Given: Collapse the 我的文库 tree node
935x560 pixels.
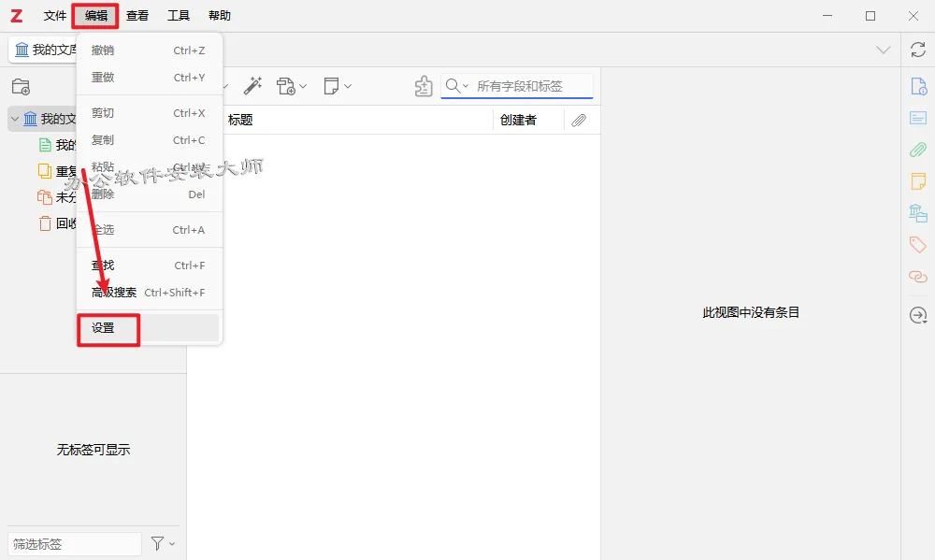Looking at the screenshot, I should (15, 119).
